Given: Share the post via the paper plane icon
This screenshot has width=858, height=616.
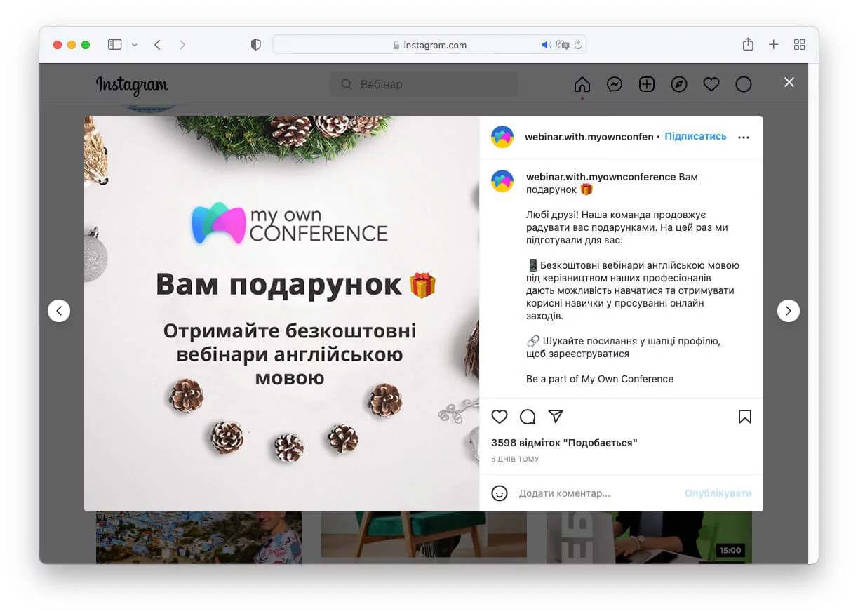Looking at the screenshot, I should [x=556, y=416].
